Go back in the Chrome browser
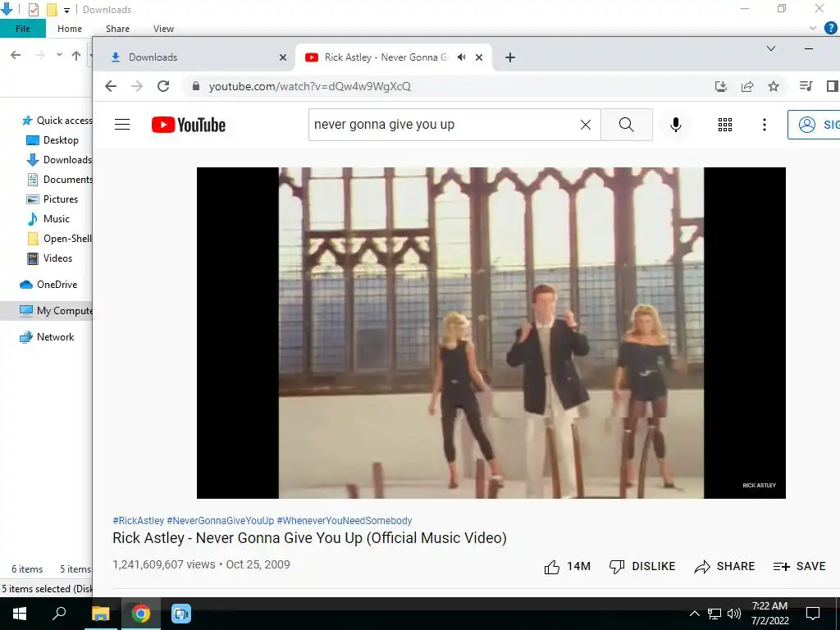The height and width of the screenshot is (630, 840). (111, 86)
